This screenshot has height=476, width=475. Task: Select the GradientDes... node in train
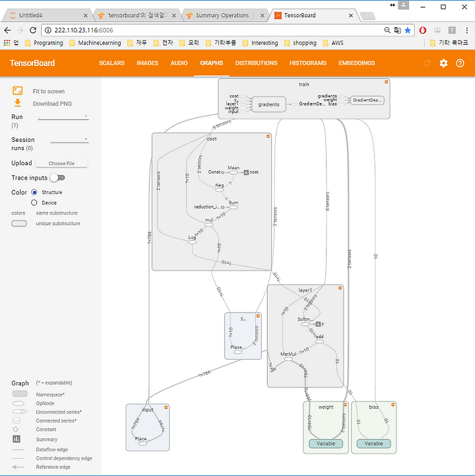tap(367, 100)
